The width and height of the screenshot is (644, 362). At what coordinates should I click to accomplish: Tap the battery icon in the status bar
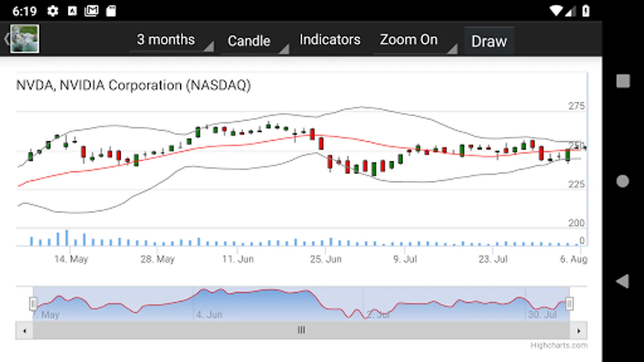586,11
